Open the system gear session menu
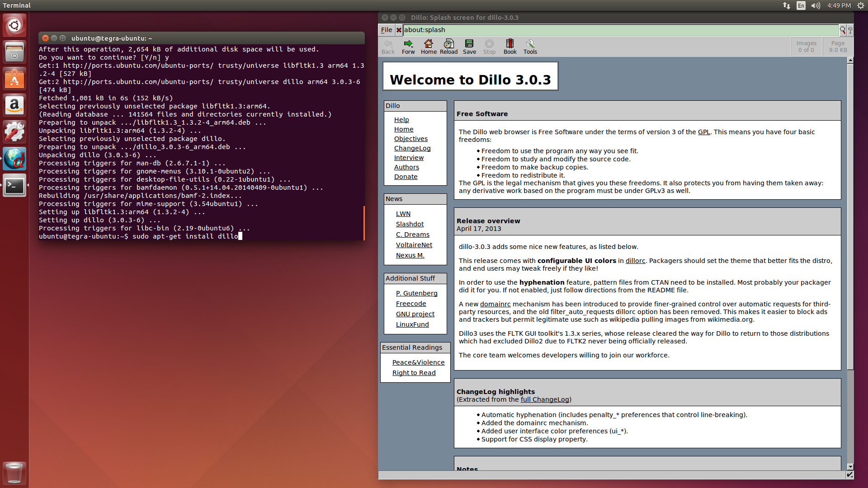This screenshot has height=488, width=868. point(860,5)
